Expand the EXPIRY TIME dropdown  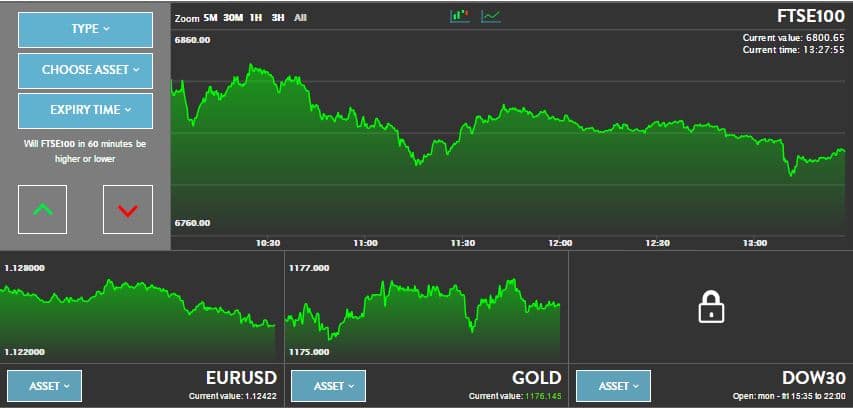pos(85,111)
